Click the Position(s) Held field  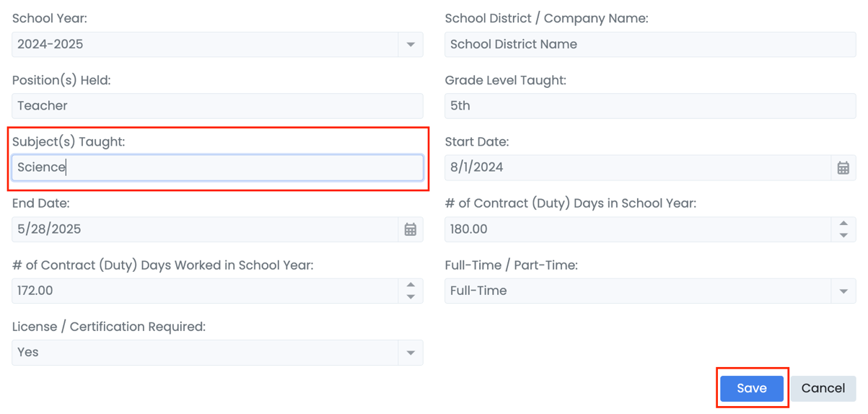(x=217, y=106)
